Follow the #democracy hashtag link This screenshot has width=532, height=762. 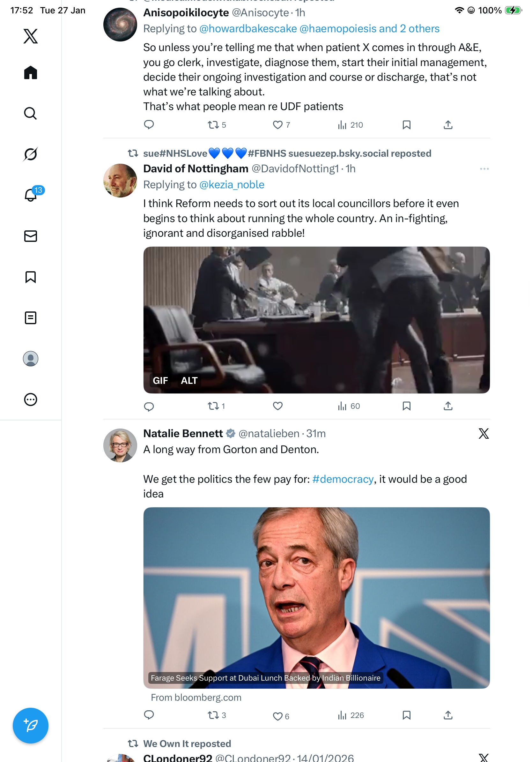click(x=343, y=479)
